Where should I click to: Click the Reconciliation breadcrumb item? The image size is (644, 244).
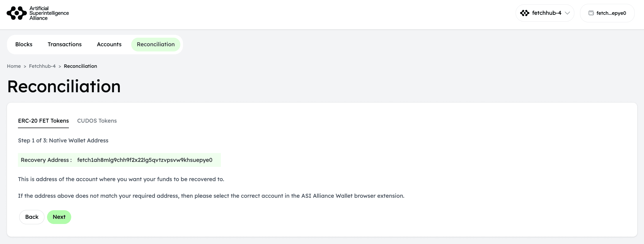(80, 66)
